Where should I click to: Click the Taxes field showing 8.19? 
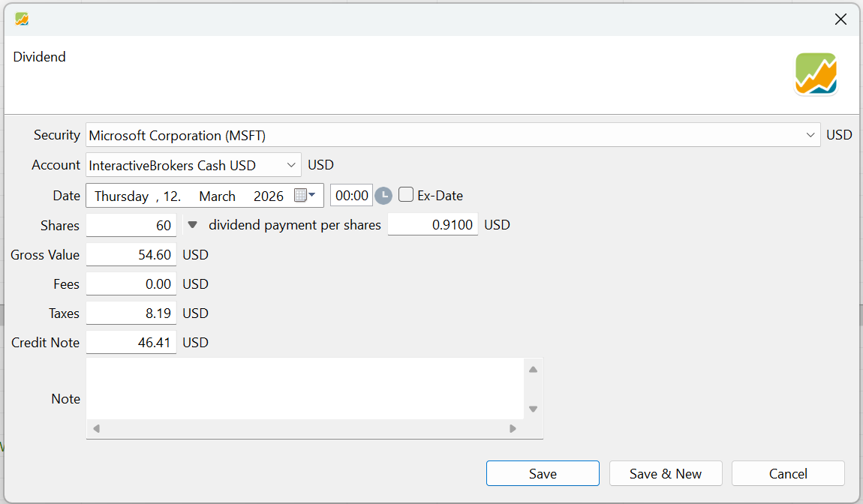(131, 313)
